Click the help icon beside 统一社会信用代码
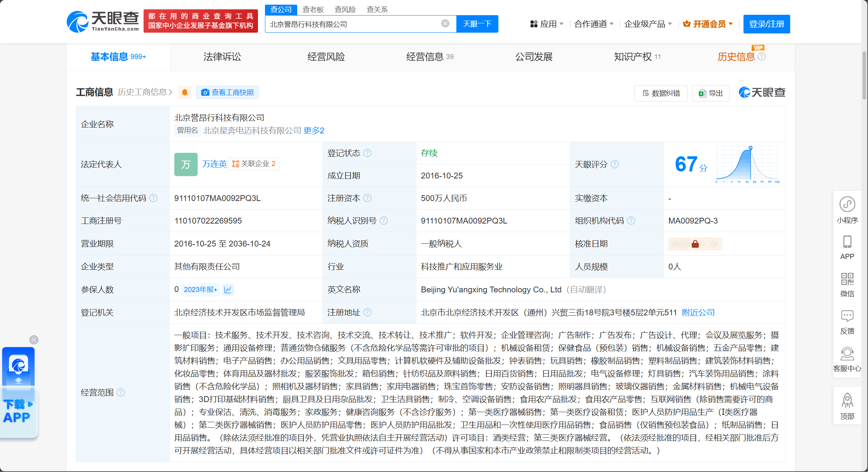 [154, 198]
